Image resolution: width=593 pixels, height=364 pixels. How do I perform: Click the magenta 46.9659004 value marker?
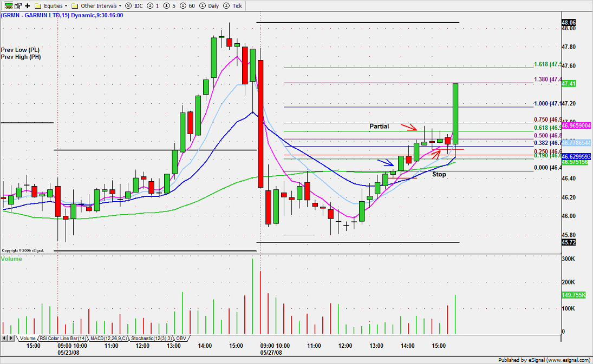click(576, 125)
